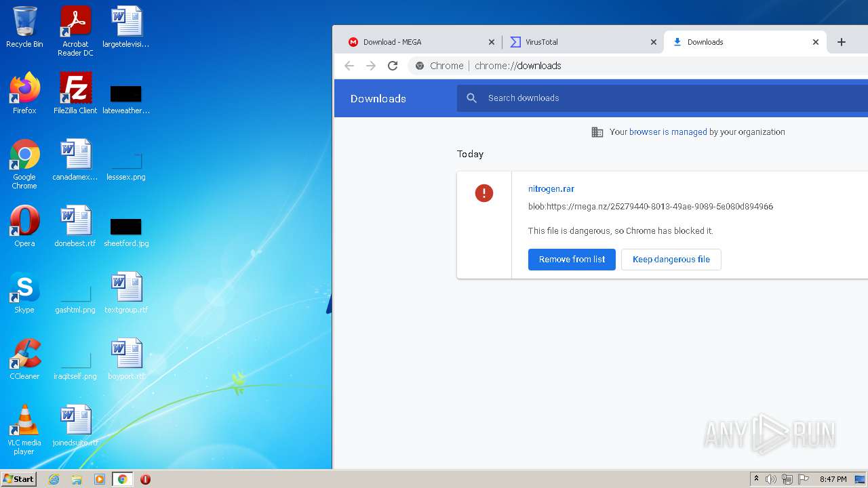Open the network tray icon
The width and height of the screenshot is (868, 488).
coord(787,479)
